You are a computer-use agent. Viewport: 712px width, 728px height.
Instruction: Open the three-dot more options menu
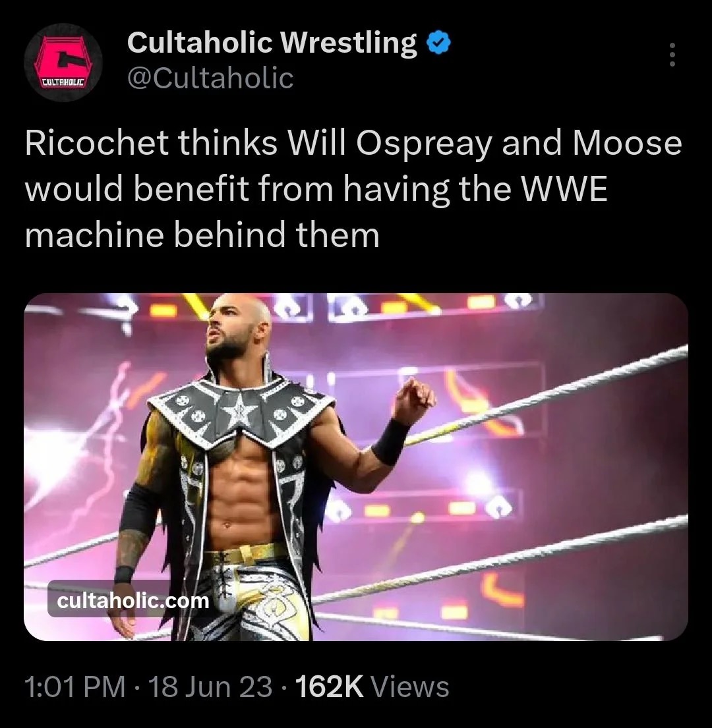pyautogui.click(x=672, y=55)
